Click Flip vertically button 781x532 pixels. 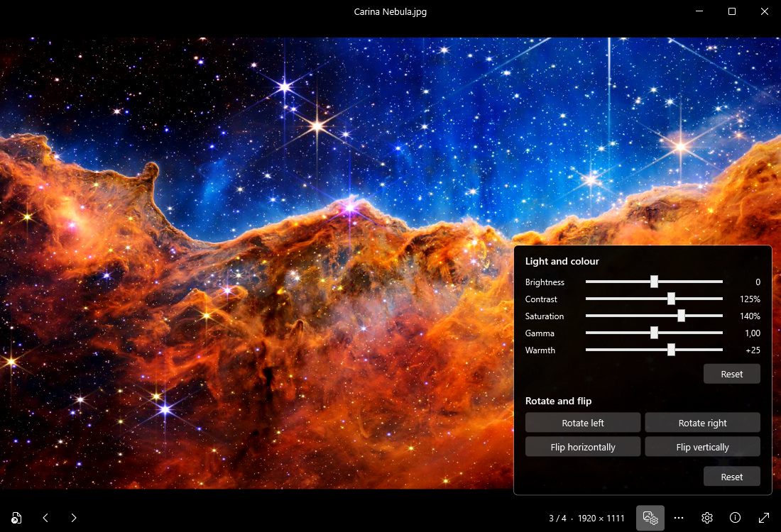click(702, 447)
